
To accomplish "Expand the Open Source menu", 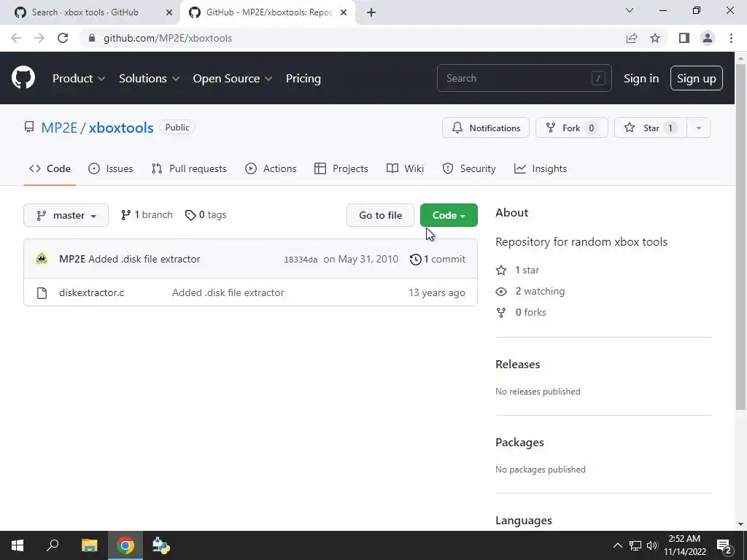I will (233, 79).
